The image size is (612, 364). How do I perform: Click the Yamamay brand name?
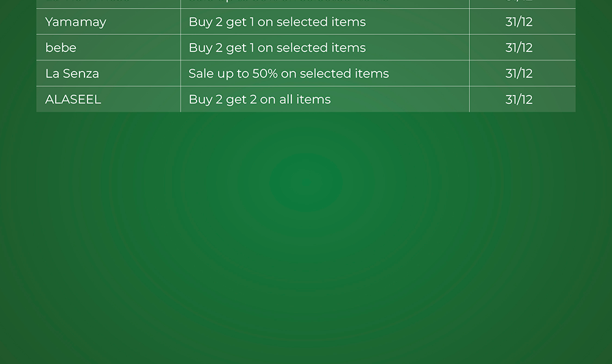[x=76, y=22]
